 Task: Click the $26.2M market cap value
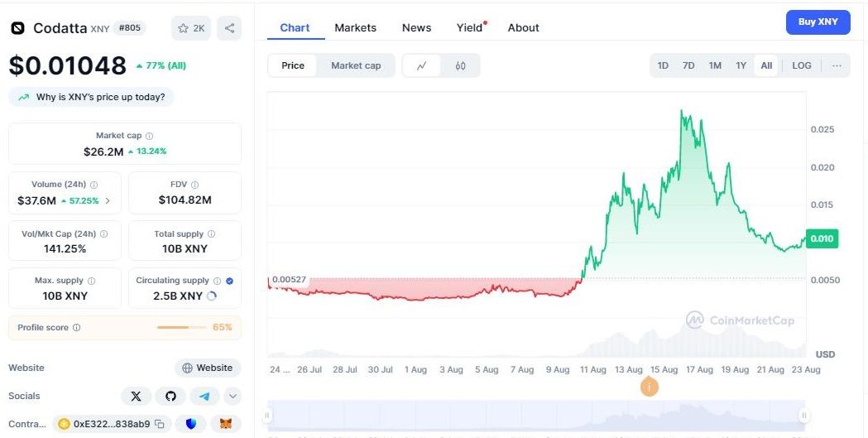pyautogui.click(x=103, y=152)
